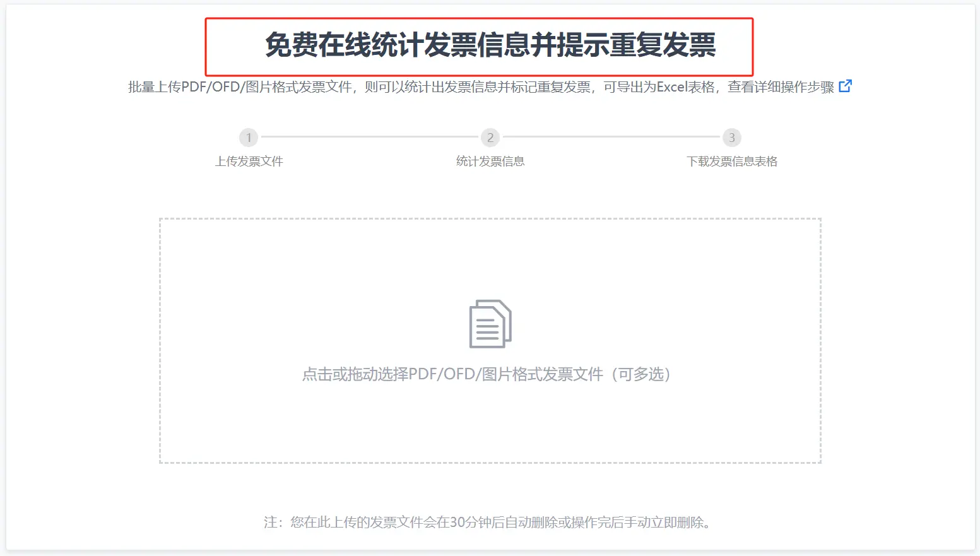Click progress line between steps 1 and 2
980x556 pixels.
point(369,137)
